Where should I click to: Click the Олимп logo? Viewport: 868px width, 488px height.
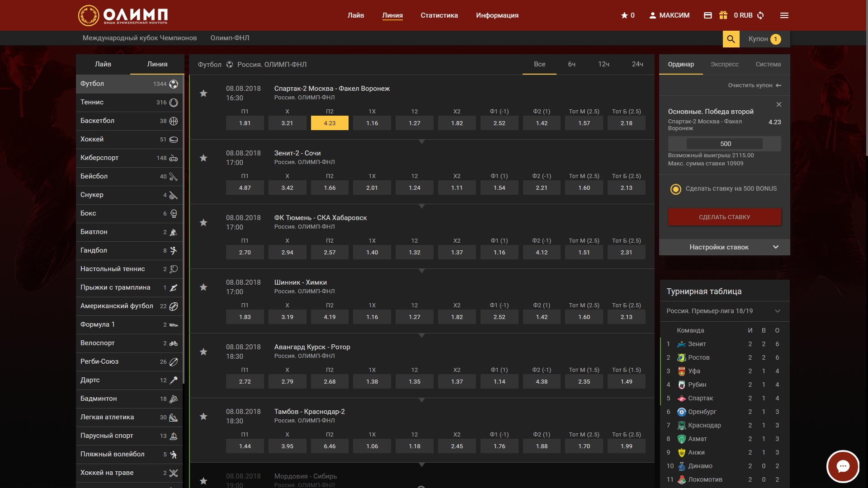123,15
